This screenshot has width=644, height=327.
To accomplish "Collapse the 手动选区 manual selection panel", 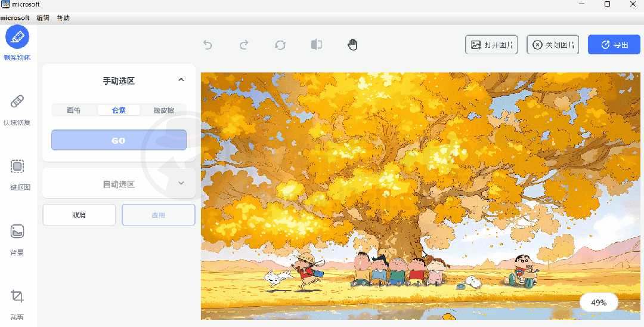I will point(181,80).
